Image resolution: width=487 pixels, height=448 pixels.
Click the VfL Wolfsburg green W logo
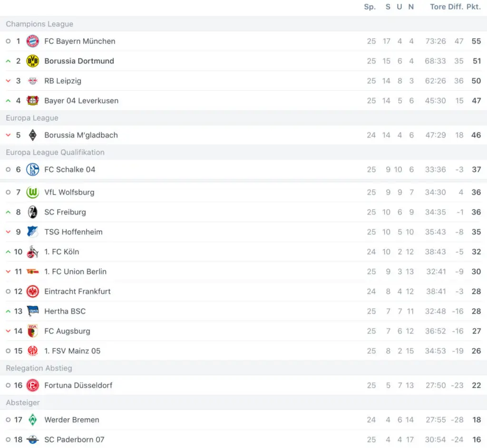tap(33, 192)
